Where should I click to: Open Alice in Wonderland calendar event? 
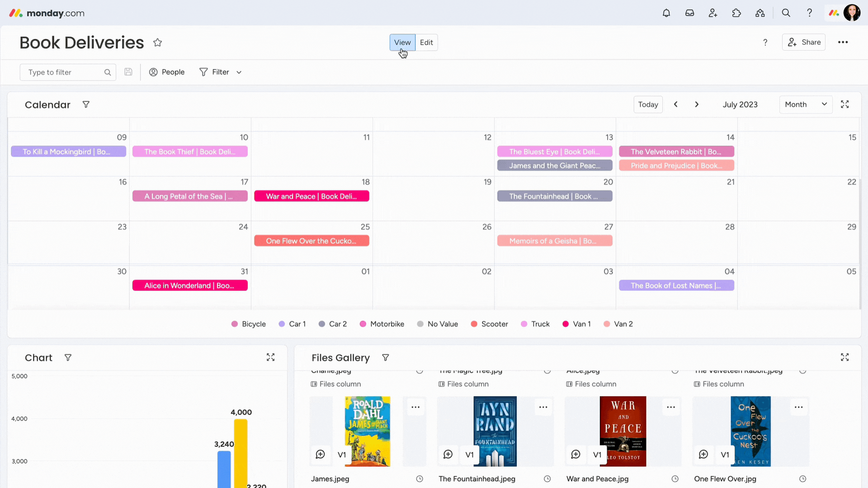(190, 286)
